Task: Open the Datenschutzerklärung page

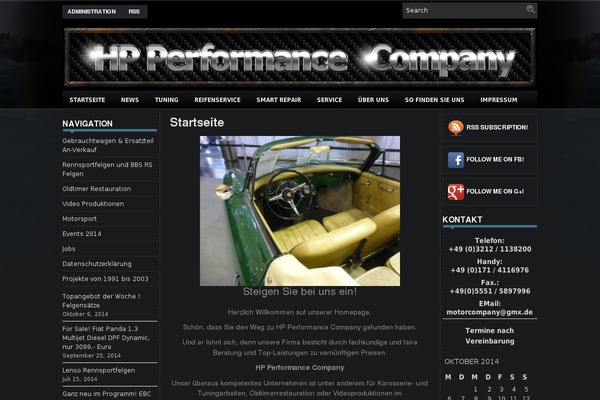Action: 97,264
